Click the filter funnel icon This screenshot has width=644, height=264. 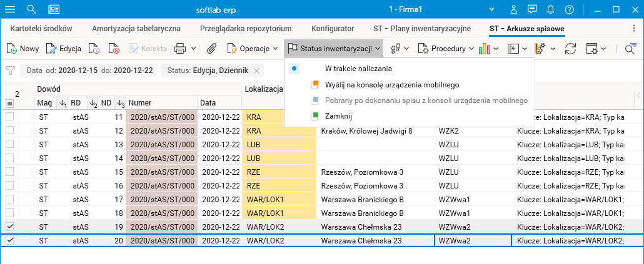coord(10,71)
